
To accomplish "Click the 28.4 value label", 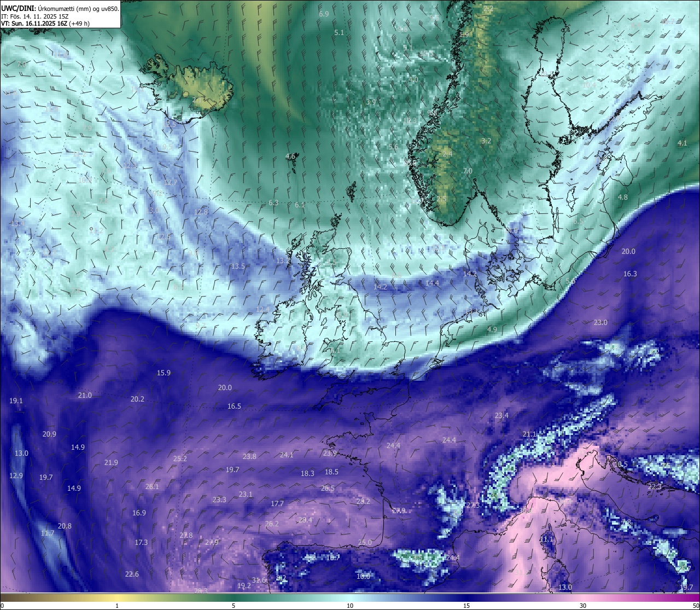I will click(x=305, y=520).
